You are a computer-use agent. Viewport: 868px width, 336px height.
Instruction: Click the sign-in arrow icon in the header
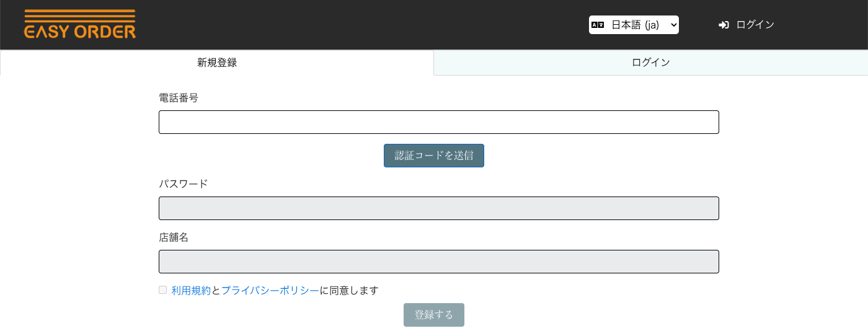coord(724,25)
